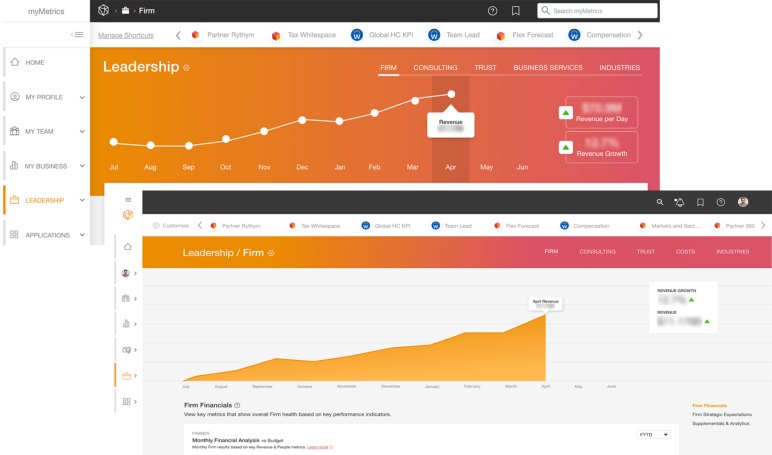This screenshot has height=455, width=772.
Task: Open help icon in Leadership / Firm window header
Action: pos(721,202)
